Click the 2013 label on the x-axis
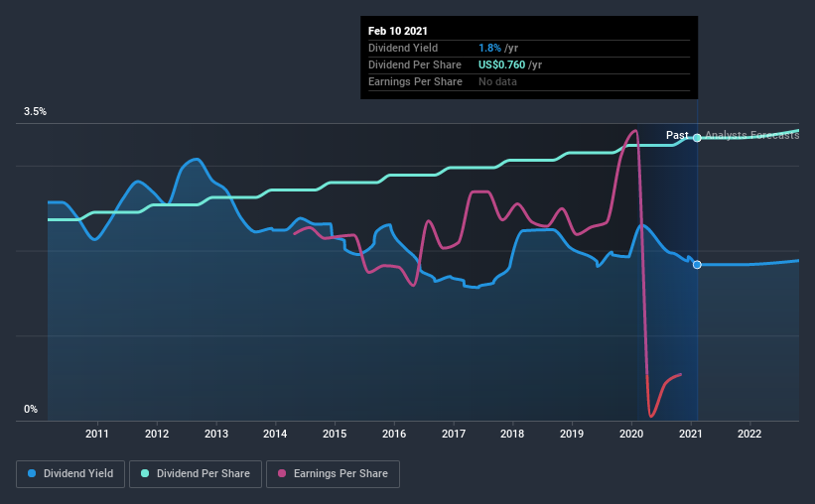This screenshot has width=815, height=504. pos(216,434)
